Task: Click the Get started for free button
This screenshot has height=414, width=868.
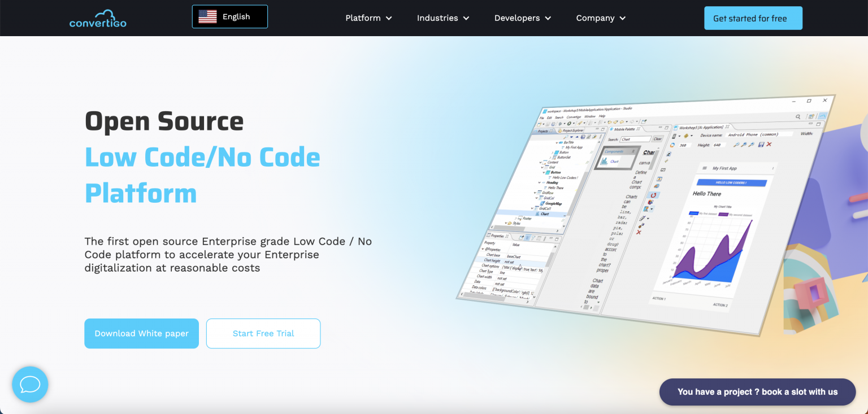Action: pyautogui.click(x=753, y=18)
